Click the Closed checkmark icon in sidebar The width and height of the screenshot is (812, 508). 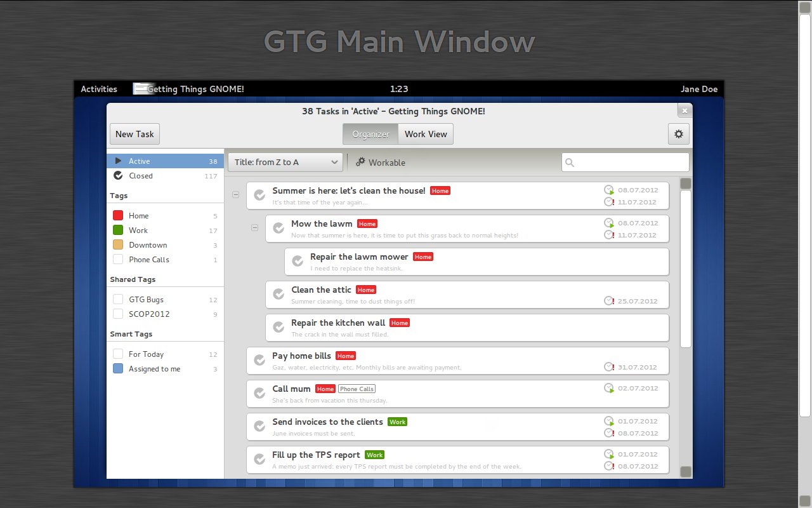click(118, 176)
